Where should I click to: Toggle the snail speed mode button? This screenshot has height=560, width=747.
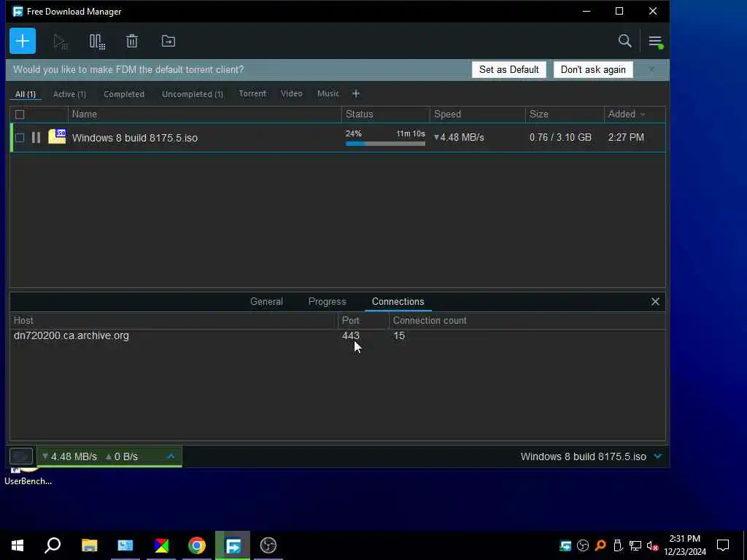[x=21, y=456]
